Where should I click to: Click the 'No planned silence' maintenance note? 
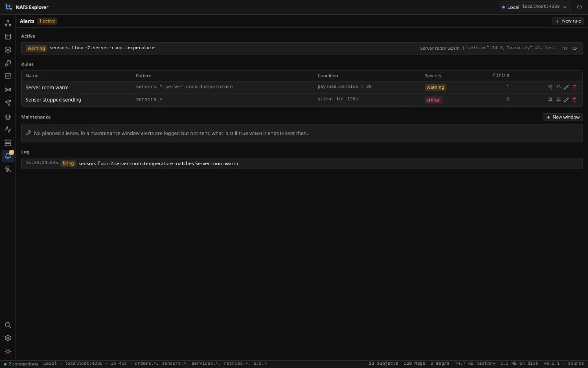[x=302, y=133]
